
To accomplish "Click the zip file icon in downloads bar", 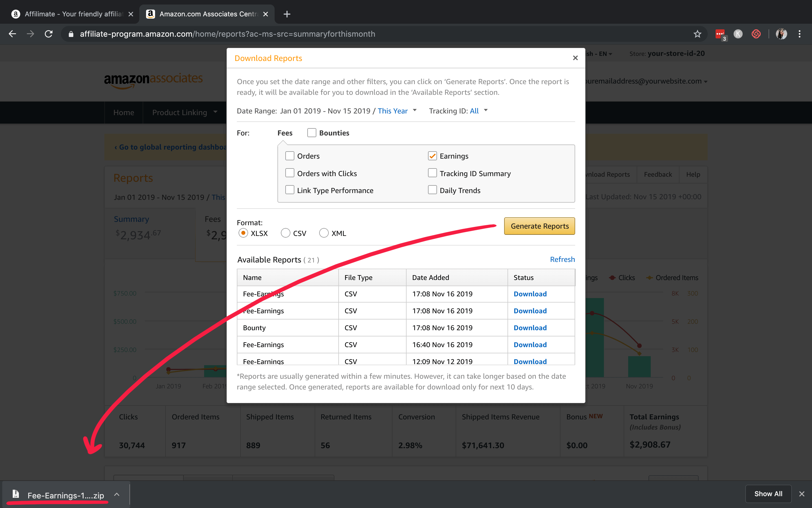I will tap(16, 494).
